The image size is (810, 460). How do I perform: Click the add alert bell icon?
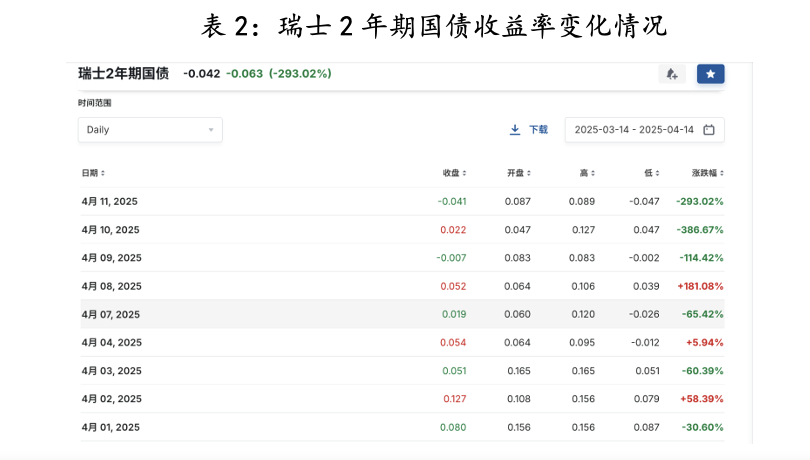pyautogui.click(x=672, y=74)
